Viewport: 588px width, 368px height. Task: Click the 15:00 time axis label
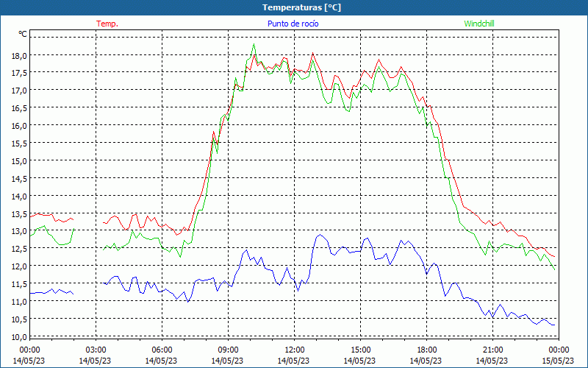(x=360, y=350)
